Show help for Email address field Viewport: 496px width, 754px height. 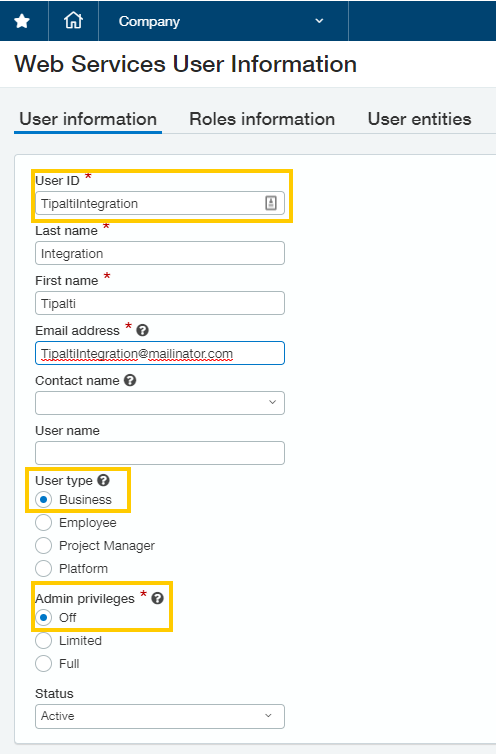pos(142,330)
